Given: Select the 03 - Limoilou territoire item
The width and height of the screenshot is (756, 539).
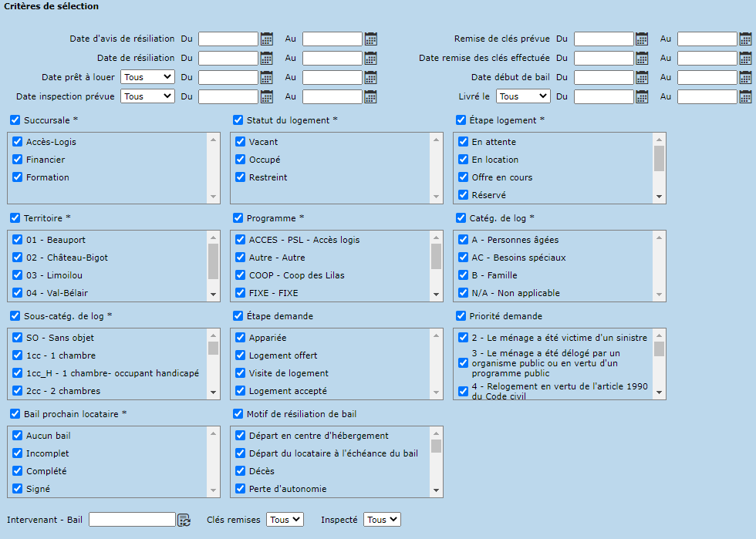Looking at the screenshot, I should 54,275.
